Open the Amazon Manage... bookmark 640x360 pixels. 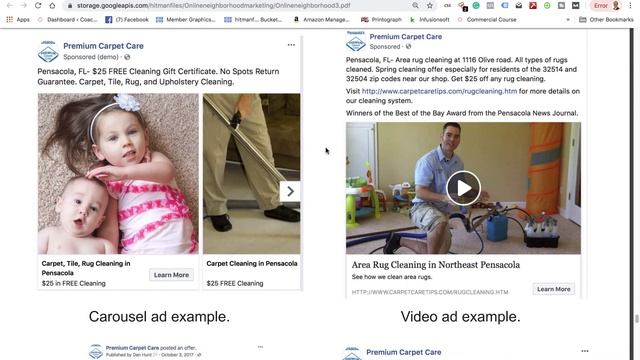(x=322, y=20)
